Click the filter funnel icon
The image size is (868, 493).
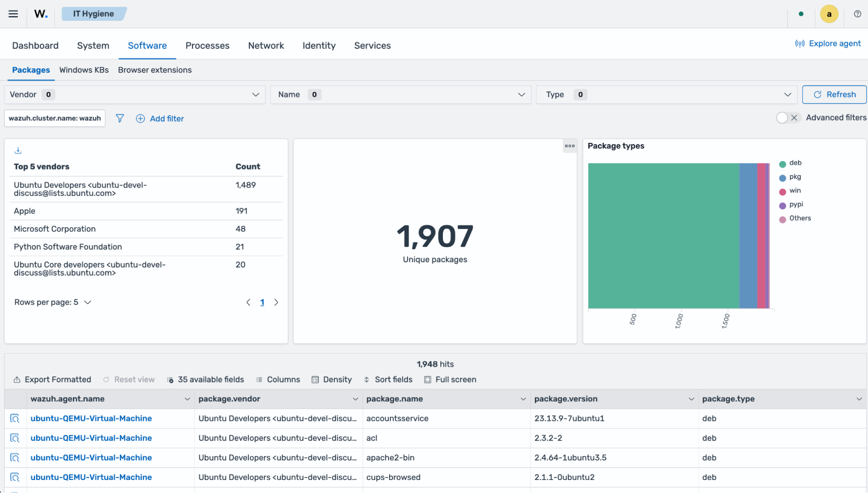point(120,118)
